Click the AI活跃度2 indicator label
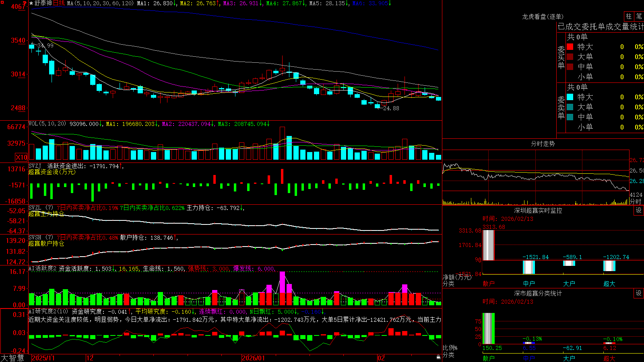Image resolution: width=644 pixels, height=362 pixels. [42, 268]
